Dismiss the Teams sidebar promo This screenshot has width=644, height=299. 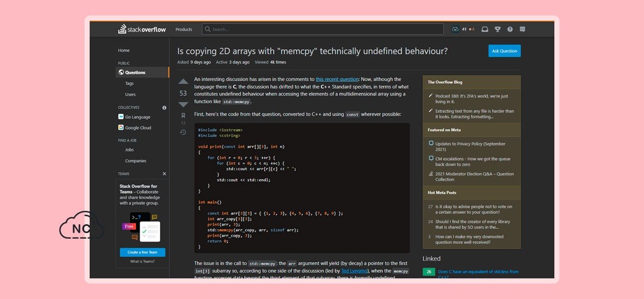click(x=164, y=174)
